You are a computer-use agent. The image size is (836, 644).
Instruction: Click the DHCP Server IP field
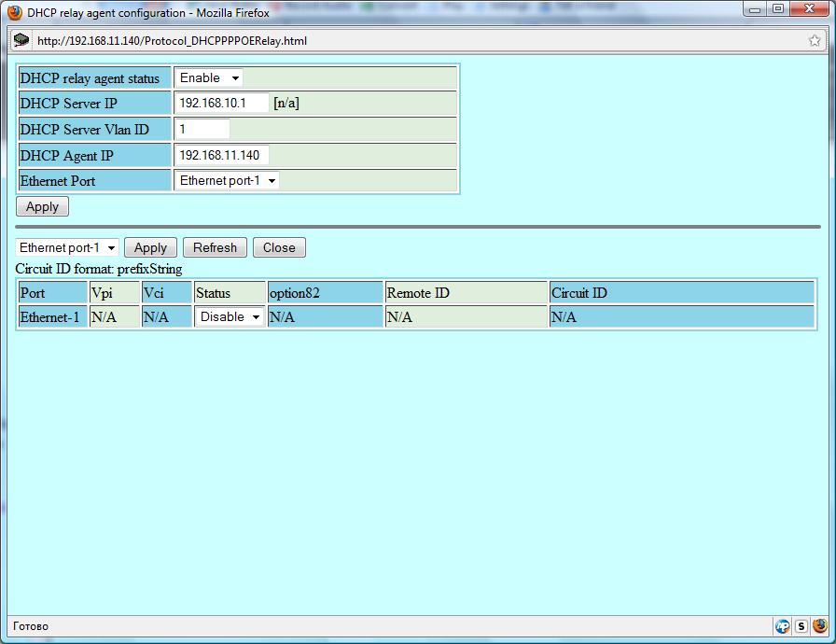pyautogui.click(x=221, y=103)
